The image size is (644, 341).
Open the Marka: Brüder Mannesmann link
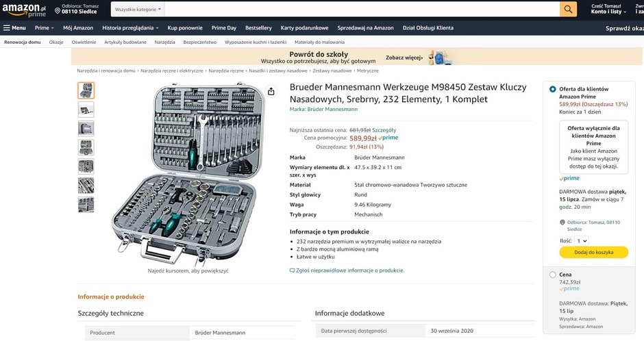click(x=323, y=109)
